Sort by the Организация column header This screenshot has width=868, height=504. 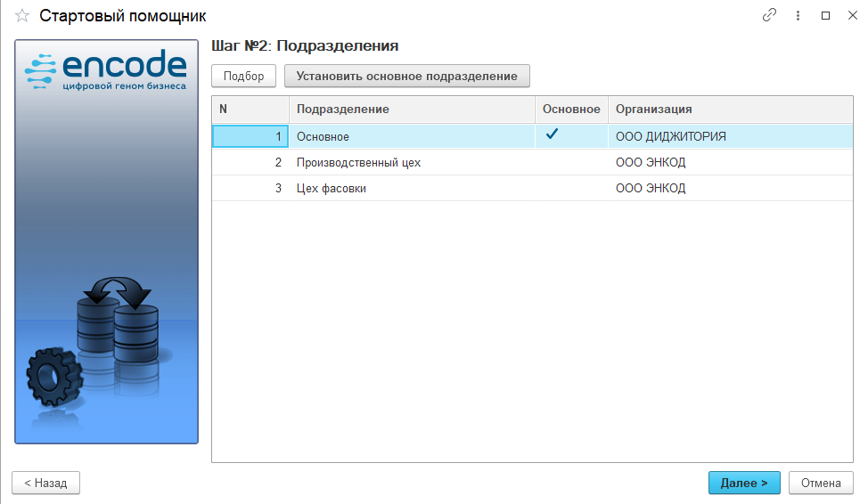pyautogui.click(x=729, y=110)
